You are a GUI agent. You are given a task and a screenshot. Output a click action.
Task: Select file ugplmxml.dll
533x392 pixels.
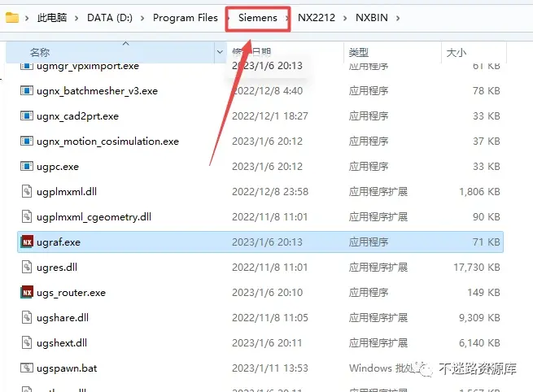point(67,192)
